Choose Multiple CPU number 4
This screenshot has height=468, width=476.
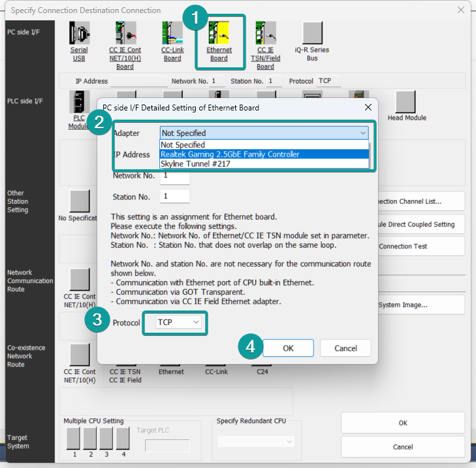pyautogui.click(x=123, y=438)
